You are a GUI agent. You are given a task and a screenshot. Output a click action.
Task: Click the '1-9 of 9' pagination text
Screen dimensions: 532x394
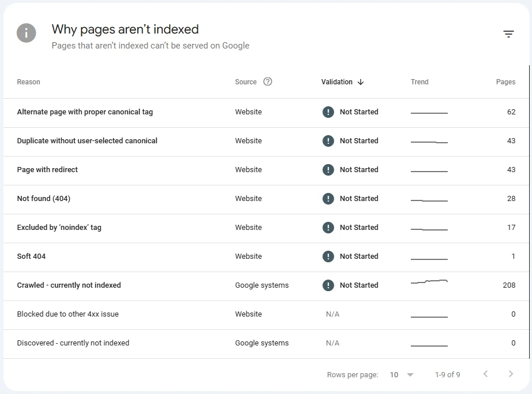click(448, 374)
